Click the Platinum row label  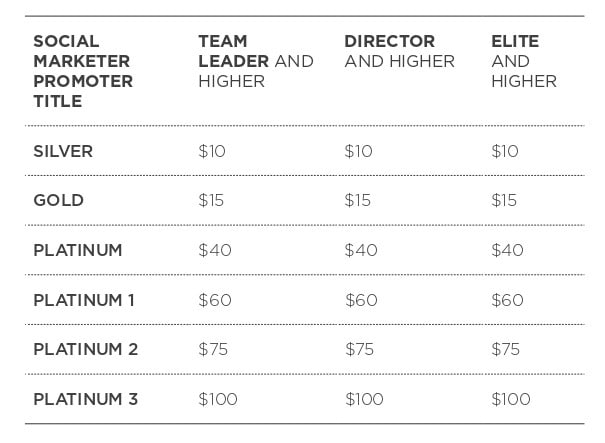pos(78,250)
